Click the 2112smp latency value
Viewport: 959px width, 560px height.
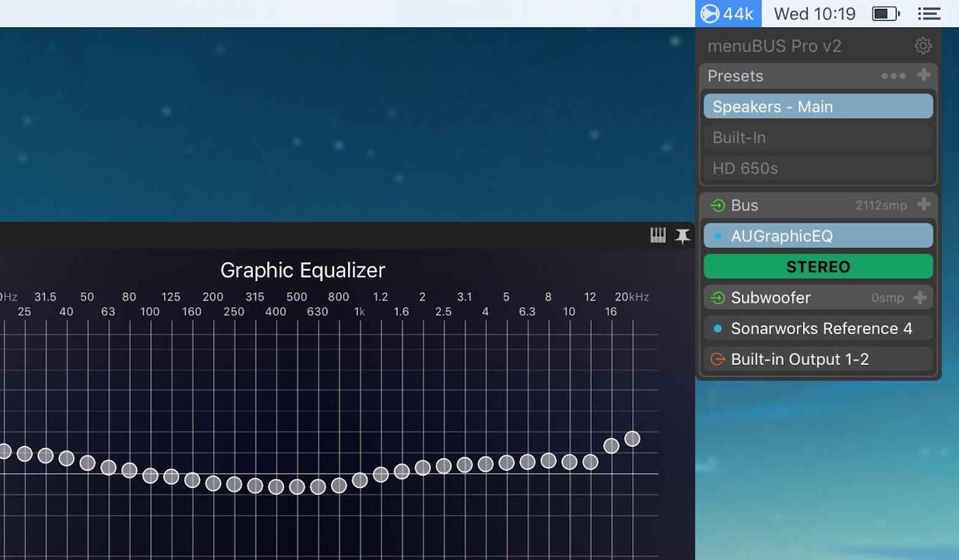click(x=881, y=205)
